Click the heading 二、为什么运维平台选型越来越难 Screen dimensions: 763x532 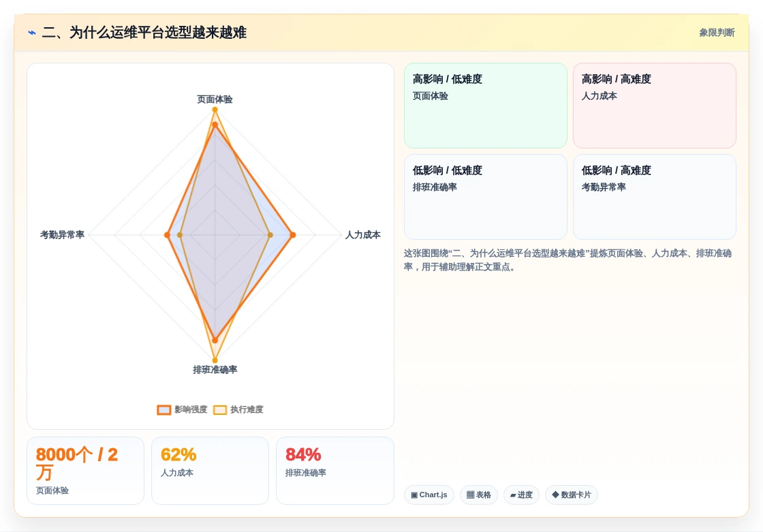tap(144, 33)
